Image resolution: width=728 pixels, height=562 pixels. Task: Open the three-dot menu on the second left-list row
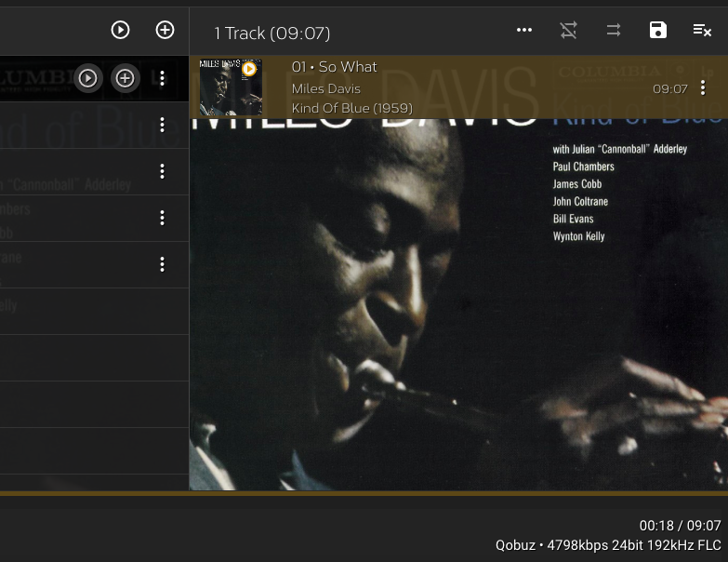tap(162, 125)
